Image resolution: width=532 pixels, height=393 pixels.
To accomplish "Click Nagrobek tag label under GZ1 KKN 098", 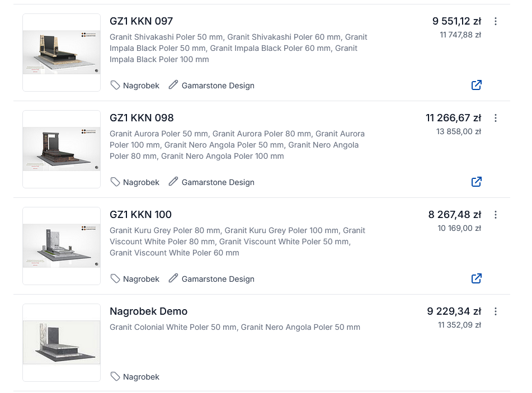I will pos(141,182).
